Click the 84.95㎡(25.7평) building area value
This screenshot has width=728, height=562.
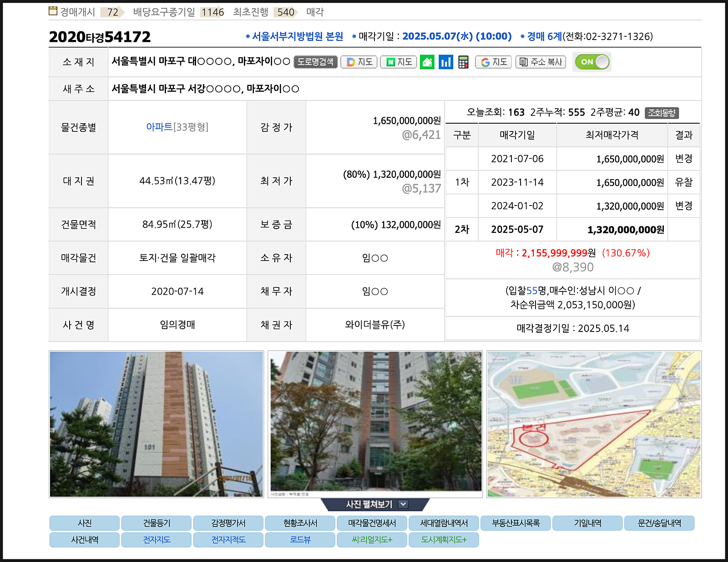point(177,225)
